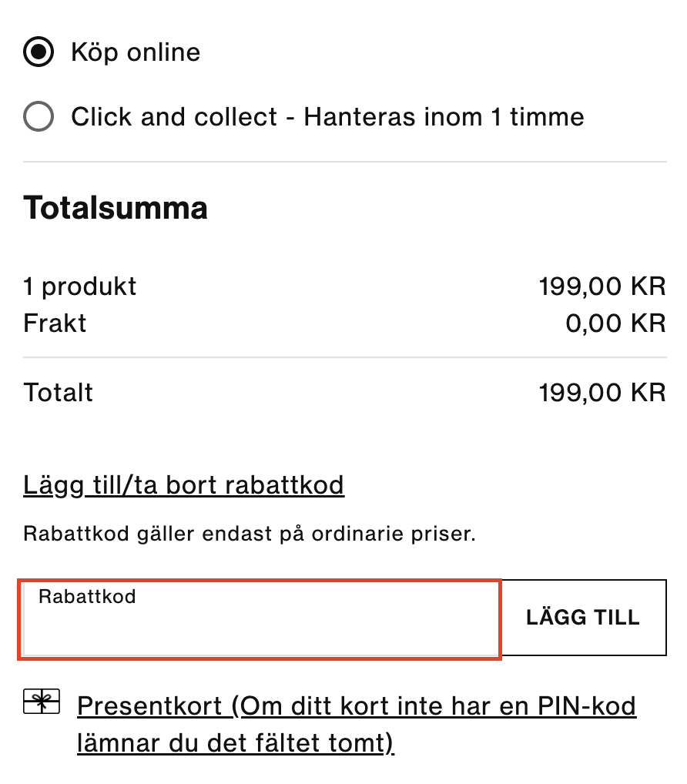This screenshot has width=687, height=784.
Task: Click the small Rabattkod placeholder label
Action: click(x=87, y=597)
